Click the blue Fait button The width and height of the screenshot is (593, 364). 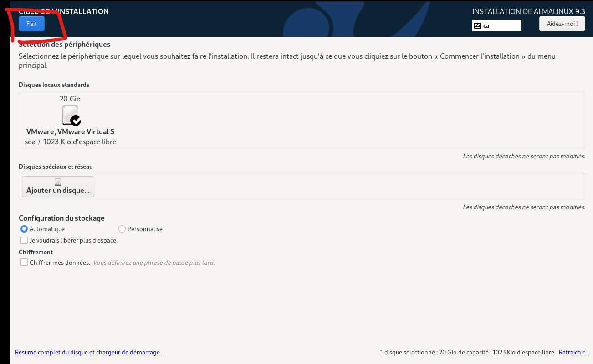click(31, 24)
